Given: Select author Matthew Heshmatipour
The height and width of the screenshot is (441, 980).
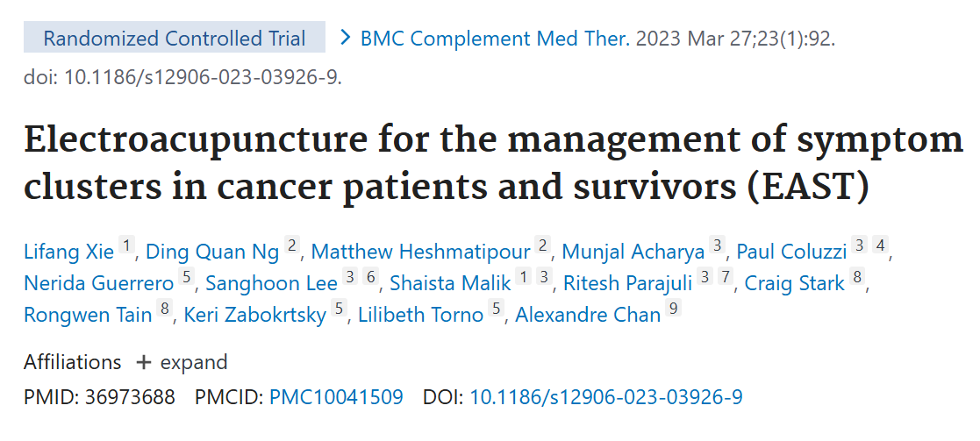Looking at the screenshot, I should click(420, 253).
